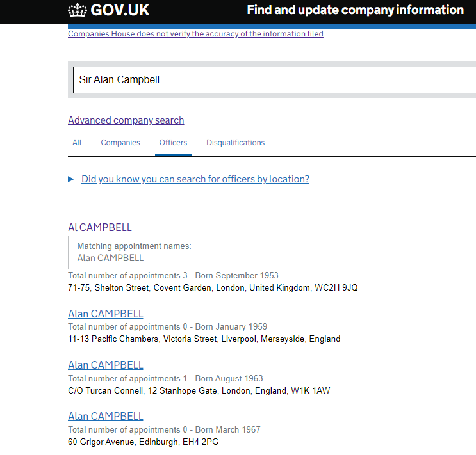Click matching appointment name Alan CAMPBELL
476x455 pixels.
coord(110,258)
